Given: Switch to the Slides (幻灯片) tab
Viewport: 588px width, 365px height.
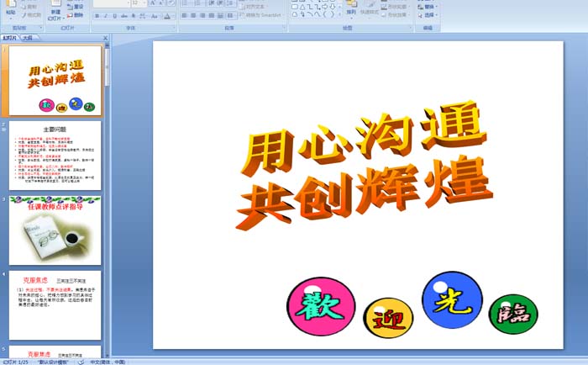Looking at the screenshot, I should coord(10,38).
